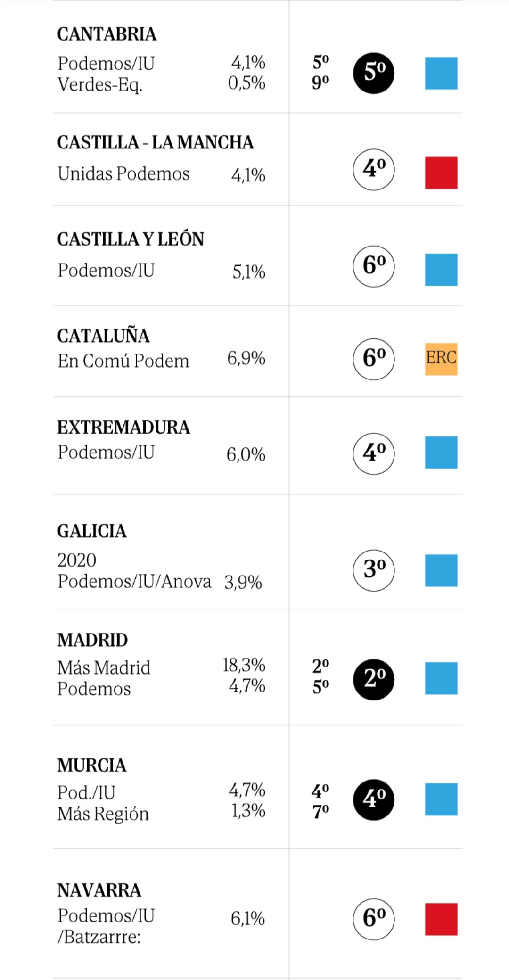Click En Comú Podem party label
509x980 pixels.
click(x=123, y=361)
